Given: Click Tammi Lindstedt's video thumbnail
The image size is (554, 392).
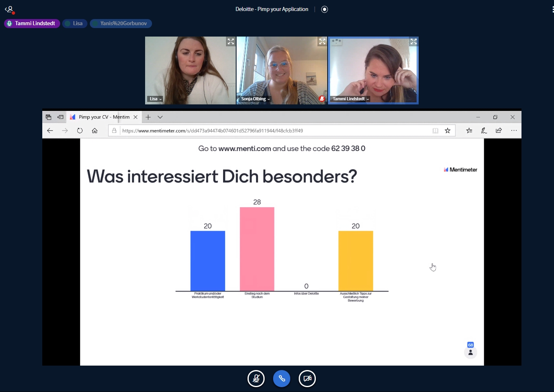Looking at the screenshot, I should (x=373, y=70).
